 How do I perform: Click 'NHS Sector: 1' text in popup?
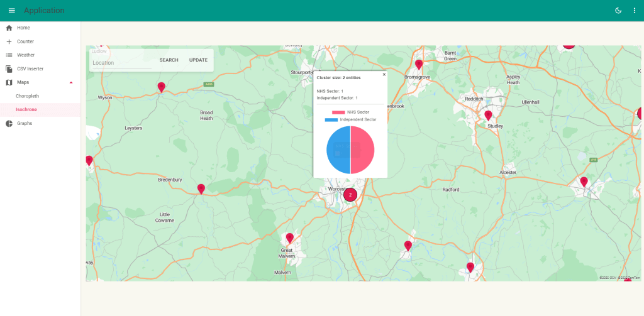click(330, 91)
